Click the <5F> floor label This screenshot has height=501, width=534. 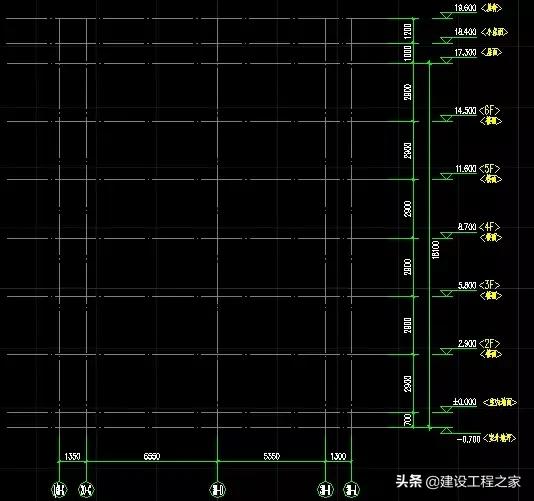pyautogui.click(x=489, y=169)
